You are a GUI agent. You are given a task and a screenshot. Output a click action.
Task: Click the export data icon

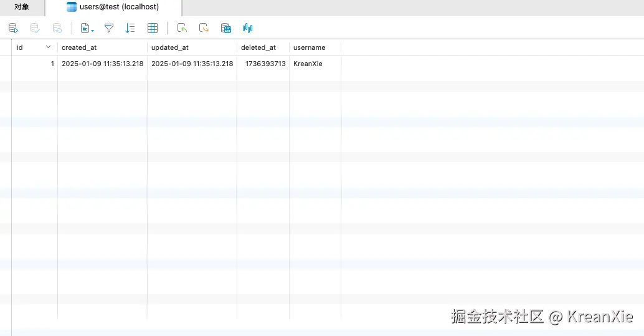(x=204, y=28)
